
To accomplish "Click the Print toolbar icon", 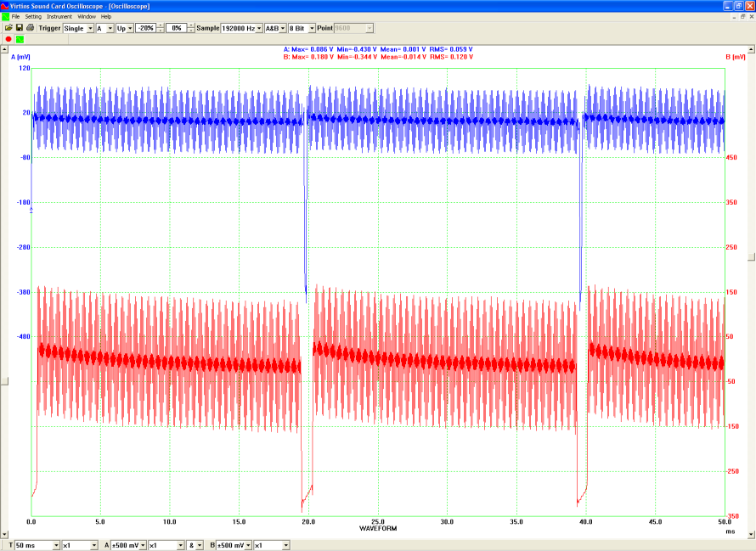I will [x=30, y=28].
